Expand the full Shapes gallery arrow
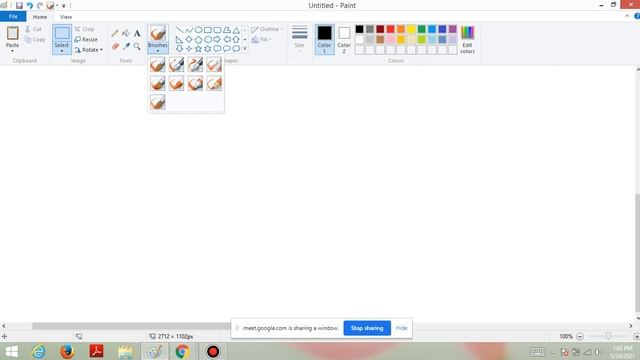 tap(245, 49)
